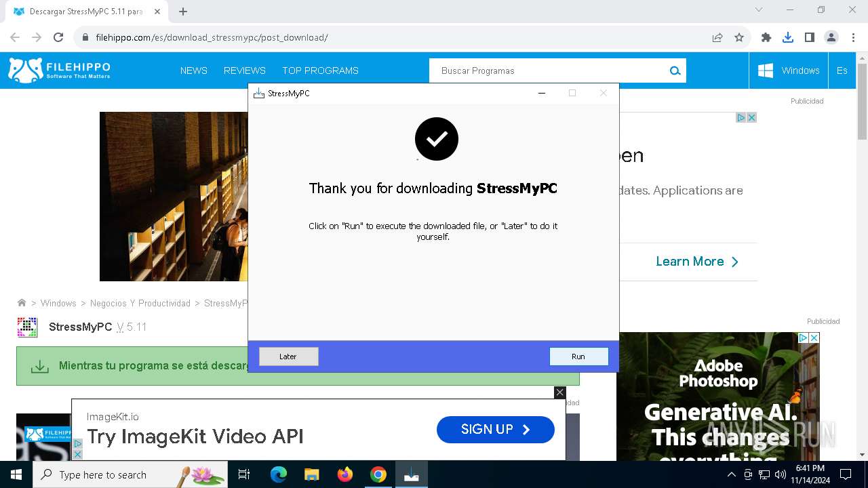
Task: Switch to Chrome in taskbar
Action: pos(378,474)
